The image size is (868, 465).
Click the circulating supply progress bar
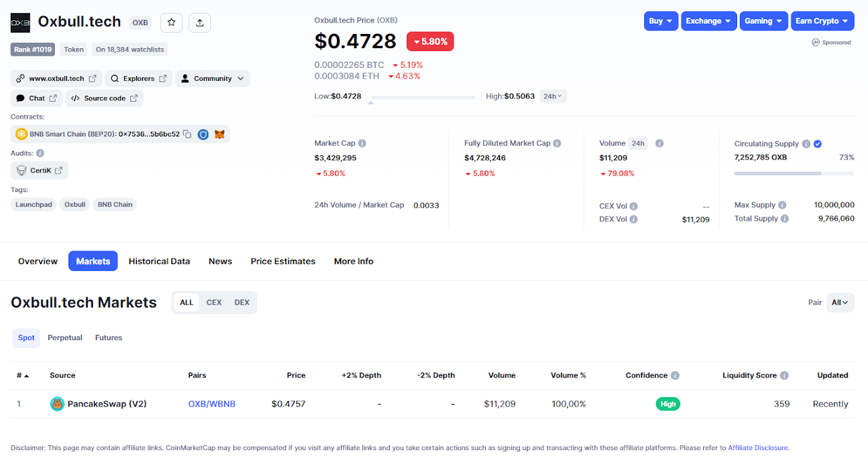point(794,174)
